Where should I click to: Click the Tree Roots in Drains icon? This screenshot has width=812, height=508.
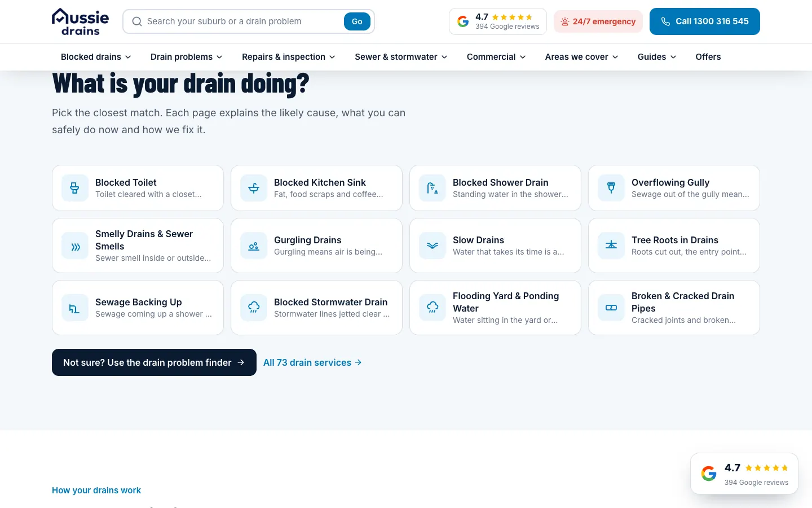pyautogui.click(x=611, y=246)
